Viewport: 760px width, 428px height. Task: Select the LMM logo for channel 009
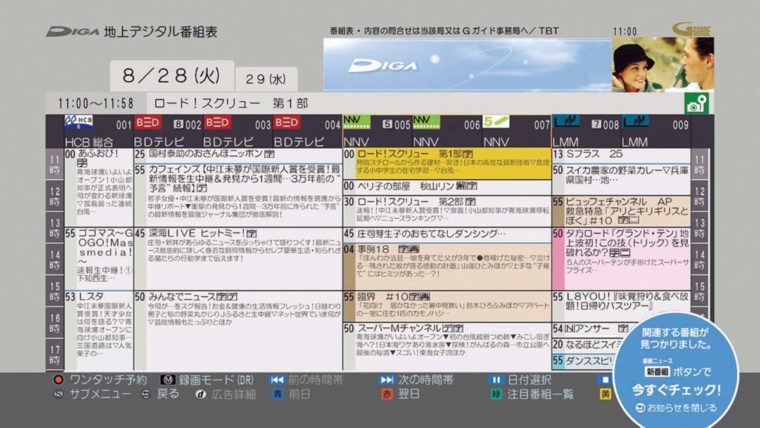[635, 122]
